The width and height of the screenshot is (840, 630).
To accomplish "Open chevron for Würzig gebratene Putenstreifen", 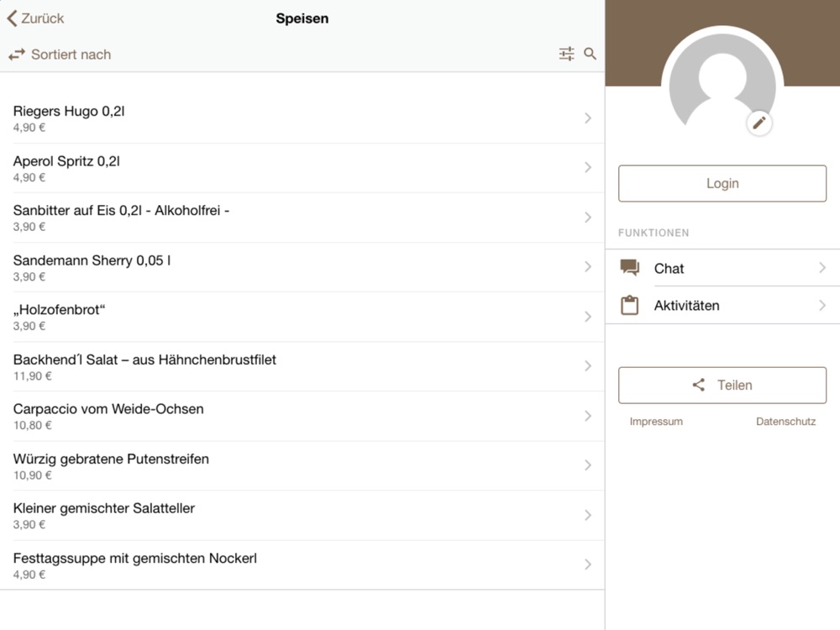I will pos(588,465).
